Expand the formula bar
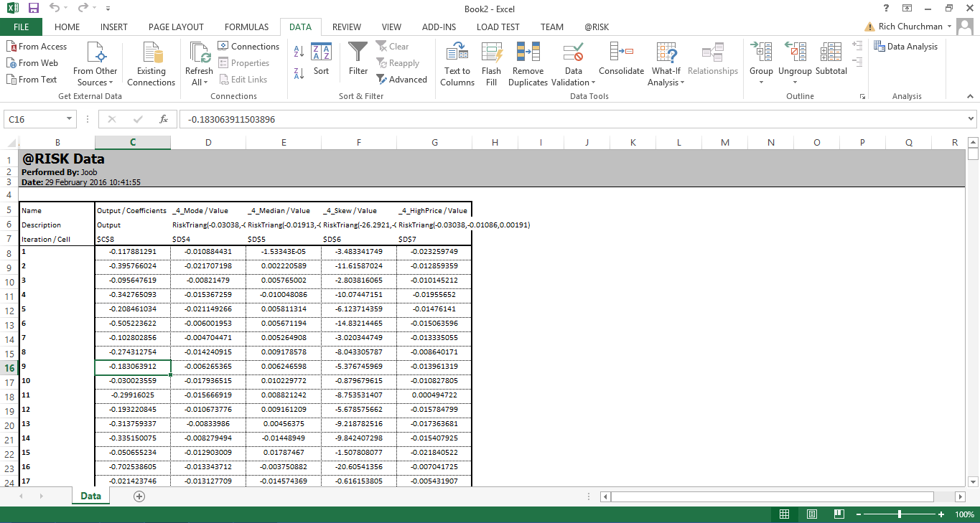Screen dimensions: 980x523 coord(971,119)
